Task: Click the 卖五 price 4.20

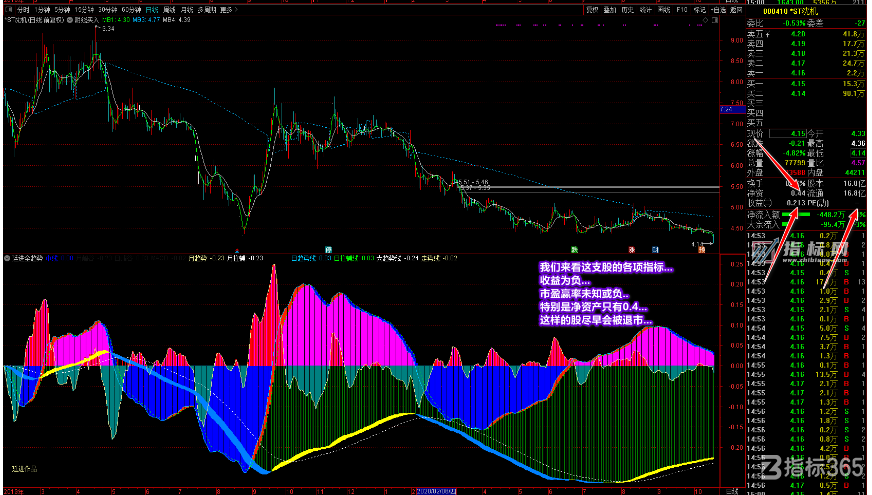Action: point(798,34)
